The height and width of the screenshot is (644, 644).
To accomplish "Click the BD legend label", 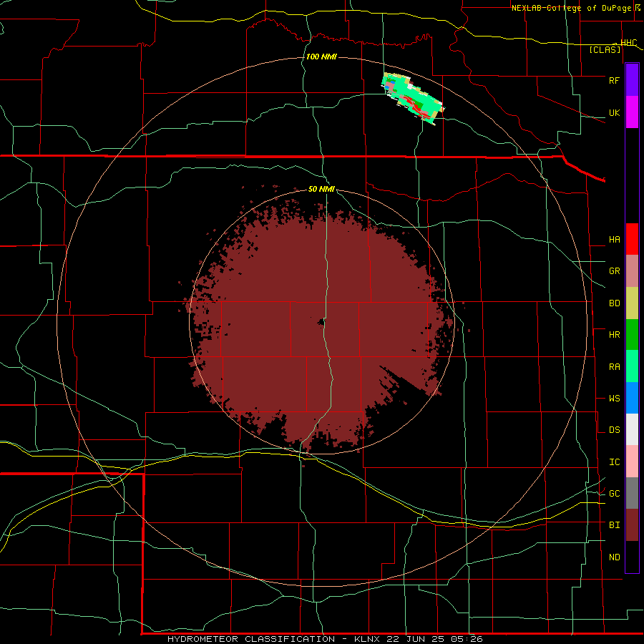I will (614, 303).
